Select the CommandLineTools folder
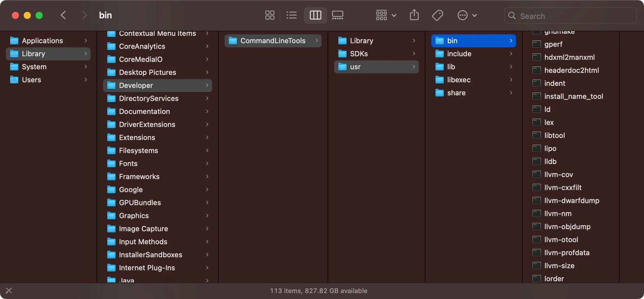644x299 pixels. (273, 41)
